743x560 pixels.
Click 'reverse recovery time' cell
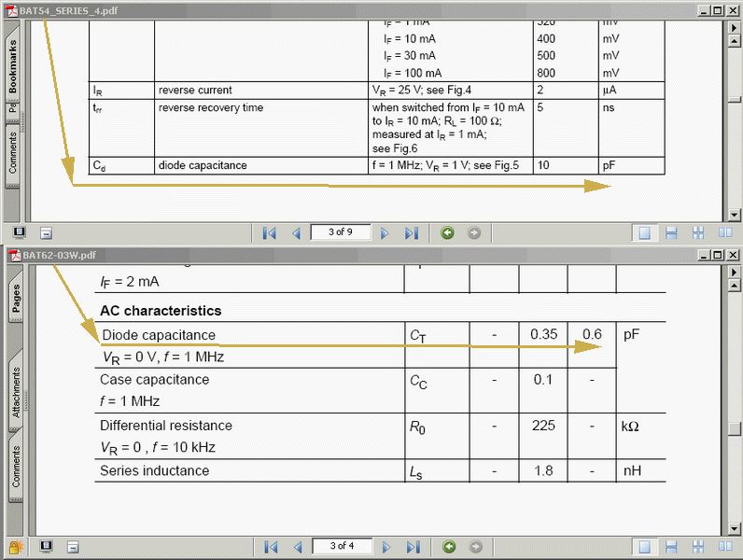(x=210, y=107)
